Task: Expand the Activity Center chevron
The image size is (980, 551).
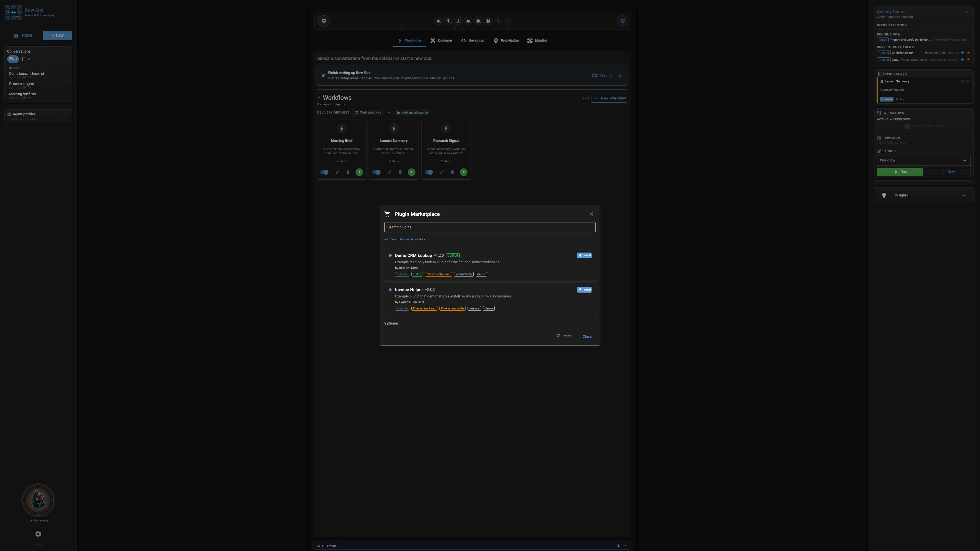Action: pos(966,12)
